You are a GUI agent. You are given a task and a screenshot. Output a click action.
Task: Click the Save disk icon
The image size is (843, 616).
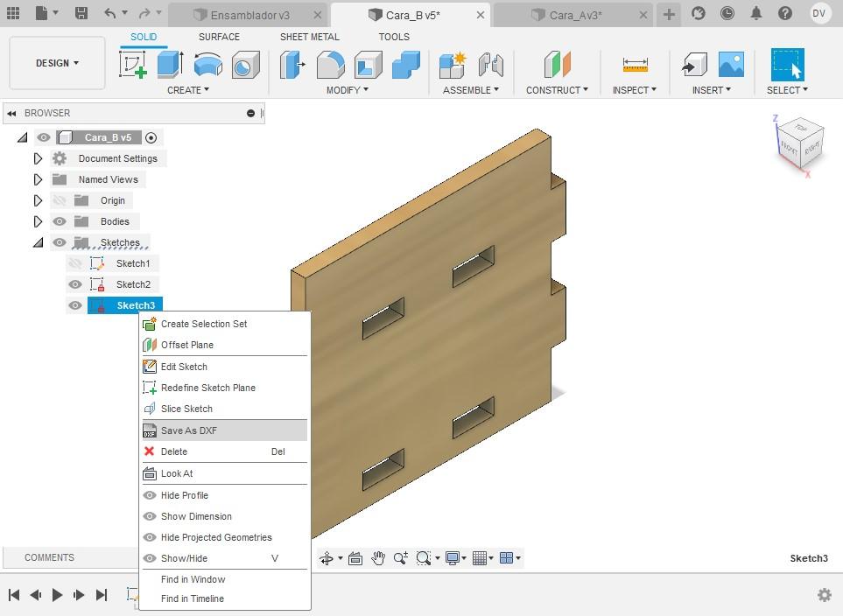81,13
